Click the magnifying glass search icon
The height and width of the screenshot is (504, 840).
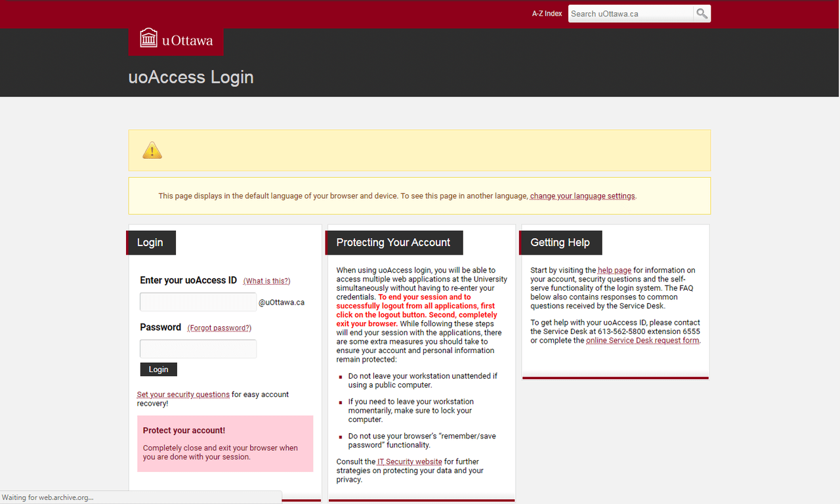point(701,13)
